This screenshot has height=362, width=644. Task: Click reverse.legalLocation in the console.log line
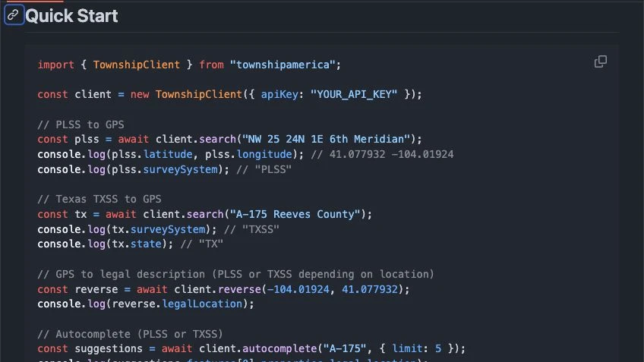(177, 304)
